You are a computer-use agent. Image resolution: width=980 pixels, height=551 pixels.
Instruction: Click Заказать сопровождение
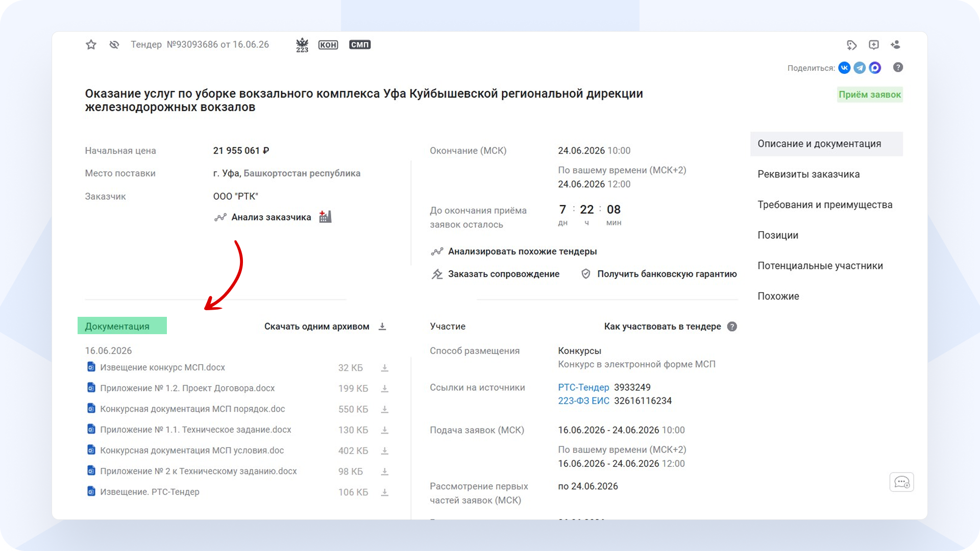503,274
